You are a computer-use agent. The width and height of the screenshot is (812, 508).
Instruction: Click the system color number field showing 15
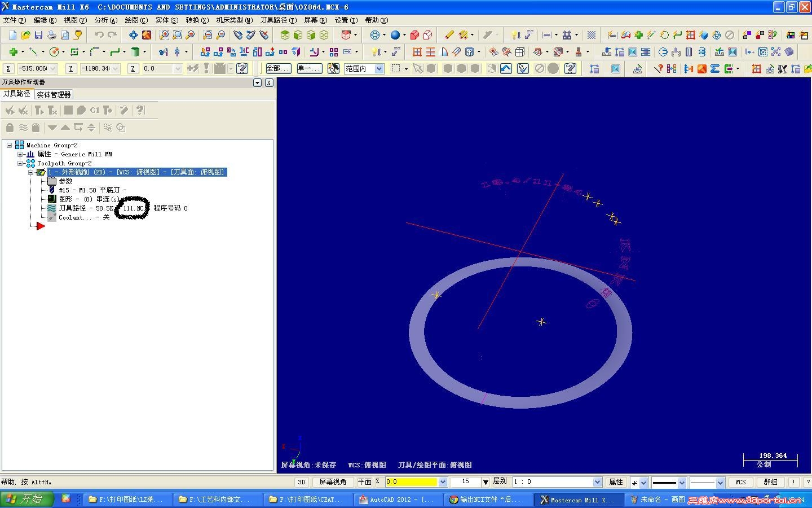(465, 482)
